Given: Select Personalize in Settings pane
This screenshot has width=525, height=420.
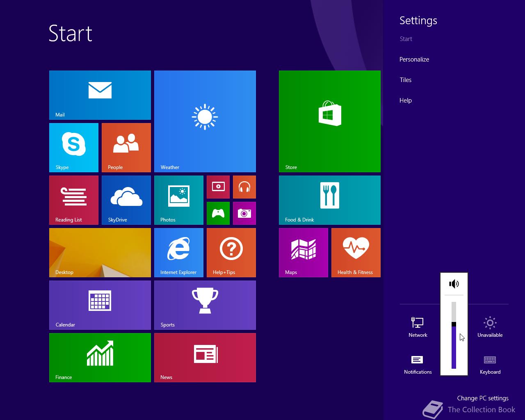Looking at the screenshot, I should pyautogui.click(x=414, y=59).
